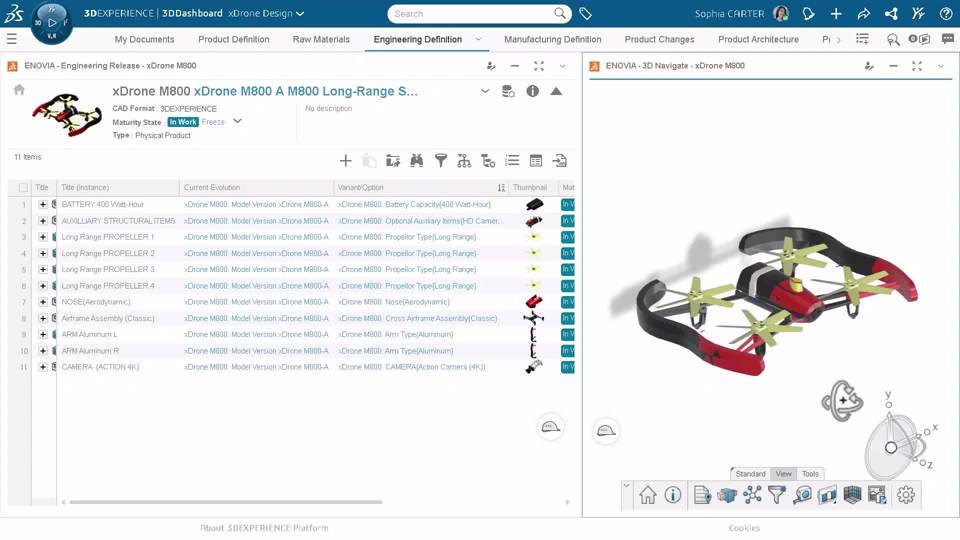
Task: Click the graph network icon in the 3D Navigate toolbar
Action: 752,495
